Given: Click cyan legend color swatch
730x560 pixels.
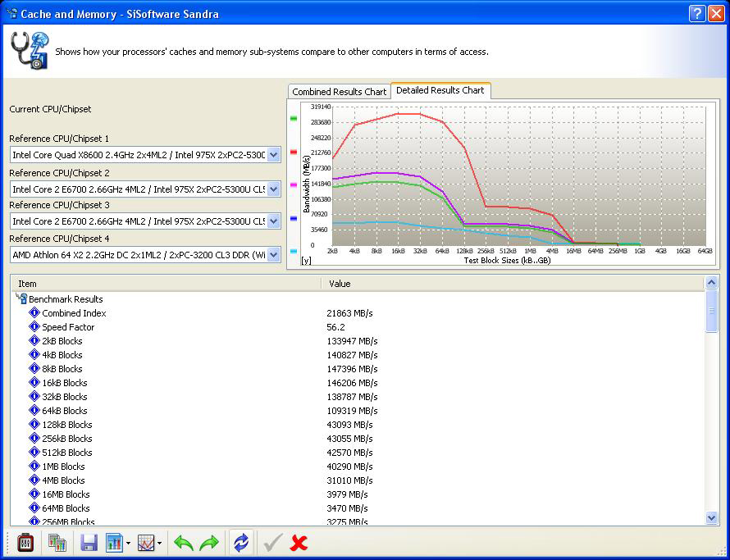Looking at the screenshot, I should point(294,251).
